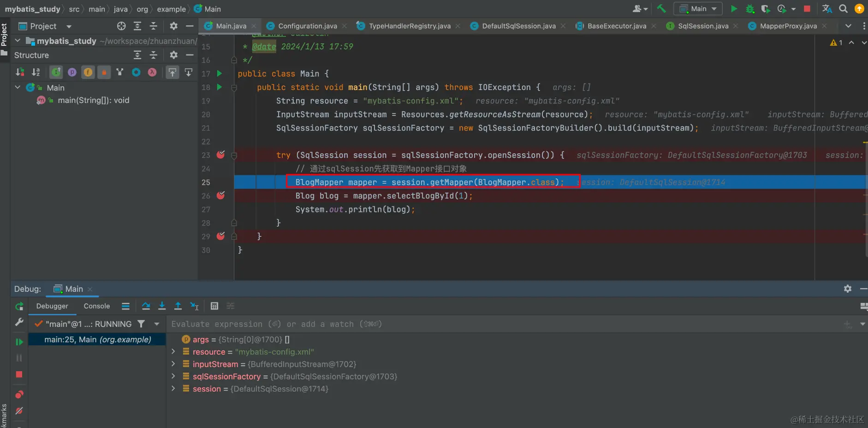Image resolution: width=868 pixels, height=428 pixels.
Task: Open Main run configuration dropdown
Action: pyautogui.click(x=698, y=9)
